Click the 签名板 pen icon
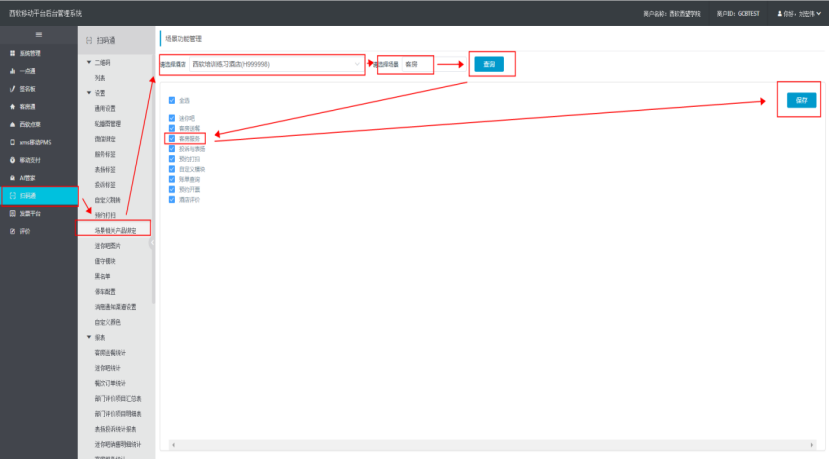This screenshot has width=830, height=459. pos(12,89)
